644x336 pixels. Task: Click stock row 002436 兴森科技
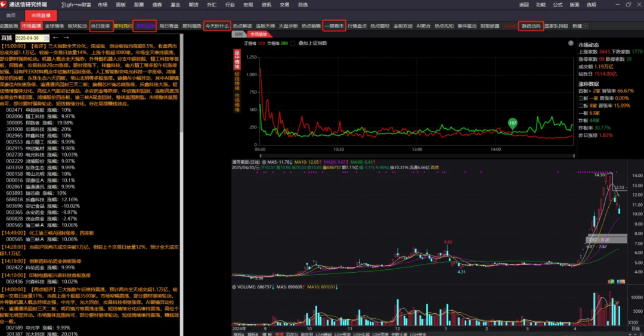pyautogui.click(x=42, y=282)
